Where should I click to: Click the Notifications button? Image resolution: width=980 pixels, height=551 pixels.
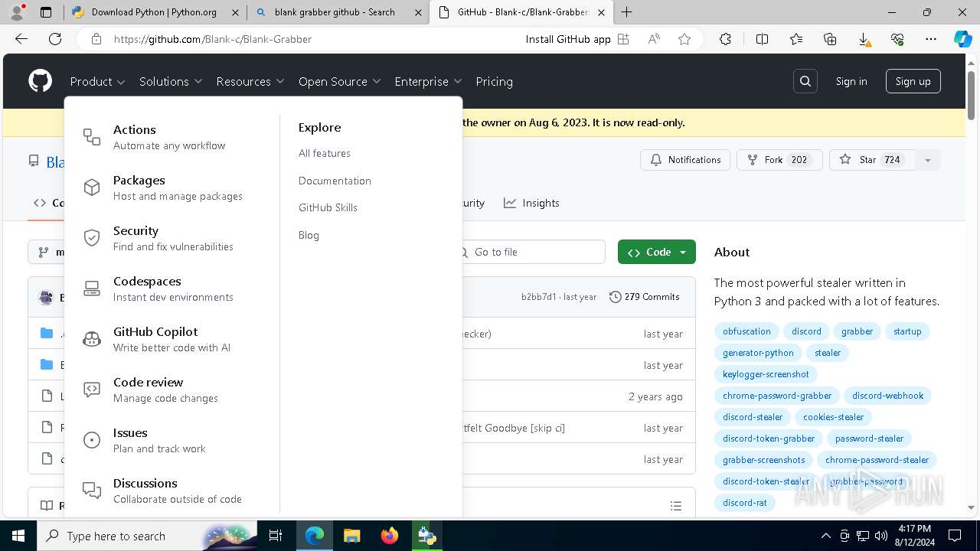pyautogui.click(x=685, y=160)
